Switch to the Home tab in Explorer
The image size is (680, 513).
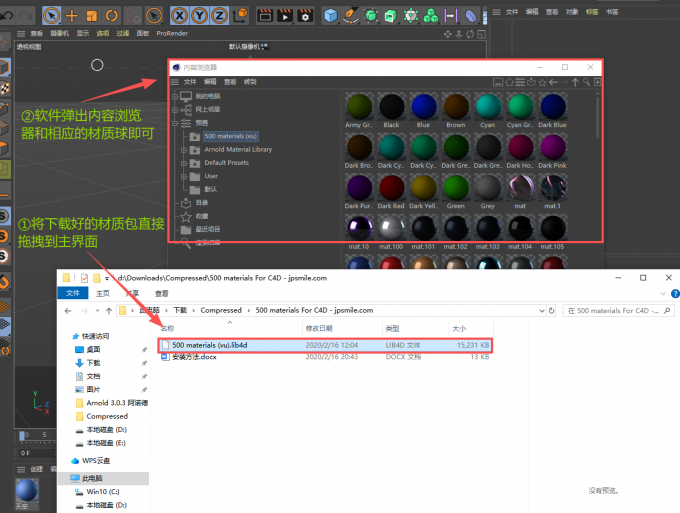point(102,293)
